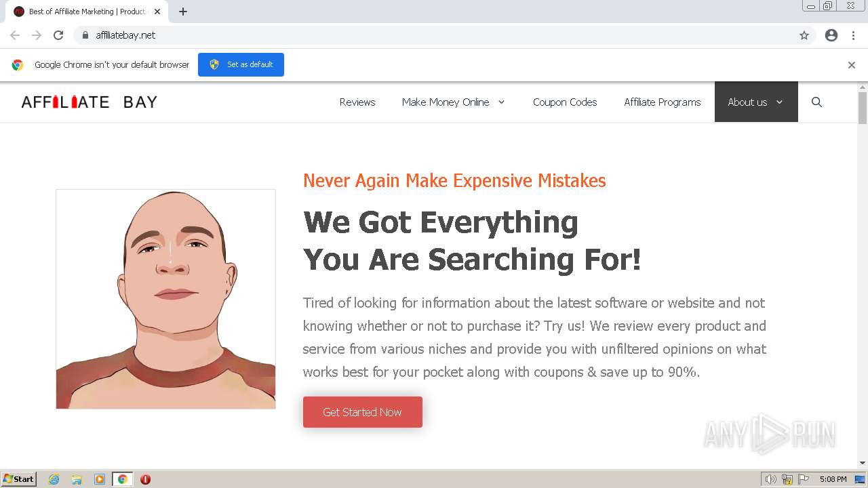Open the Coupon Codes menu item

coord(565,102)
